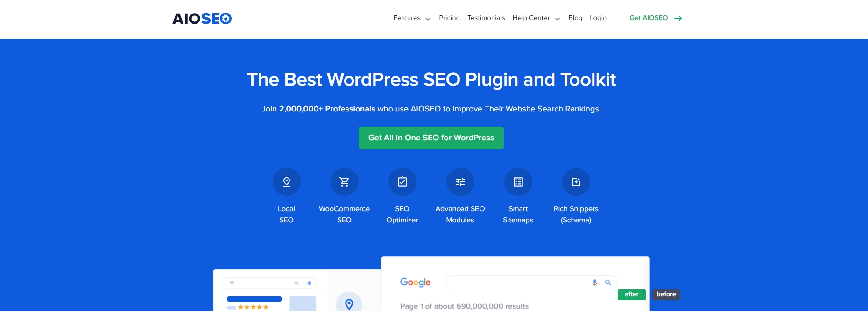Open the Testimonials page
The image size is (868, 311).
pyautogui.click(x=486, y=18)
